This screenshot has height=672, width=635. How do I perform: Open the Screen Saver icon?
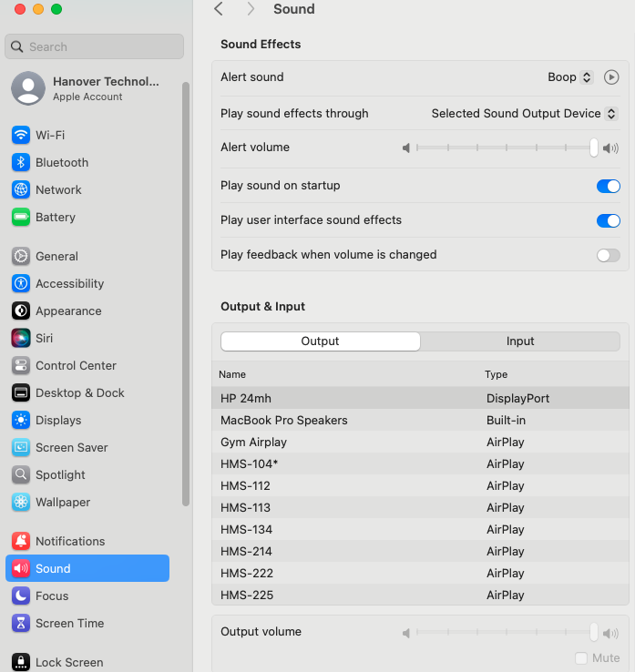click(21, 447)
